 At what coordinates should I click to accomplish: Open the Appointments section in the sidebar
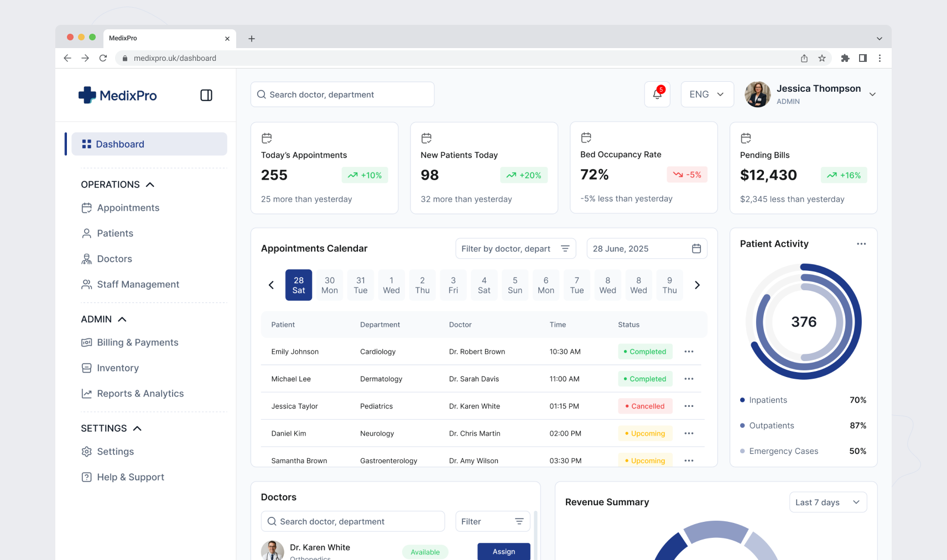(x=128, y=207)
